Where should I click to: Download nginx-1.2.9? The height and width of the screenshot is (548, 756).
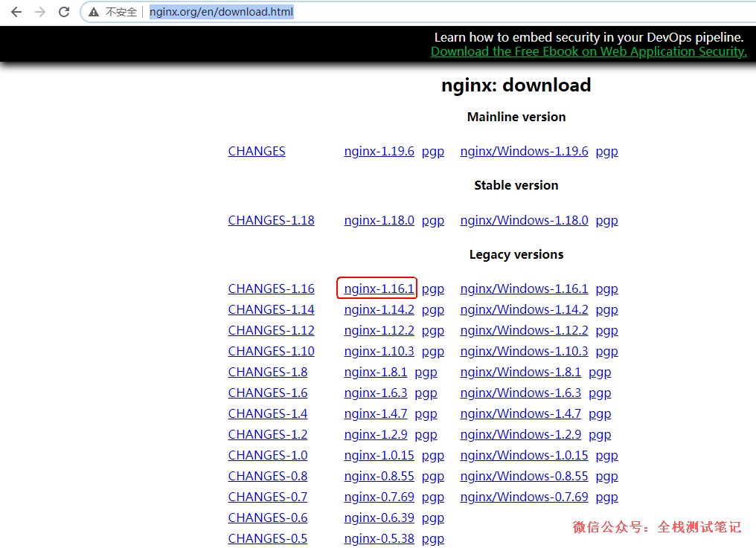(376, 434)
